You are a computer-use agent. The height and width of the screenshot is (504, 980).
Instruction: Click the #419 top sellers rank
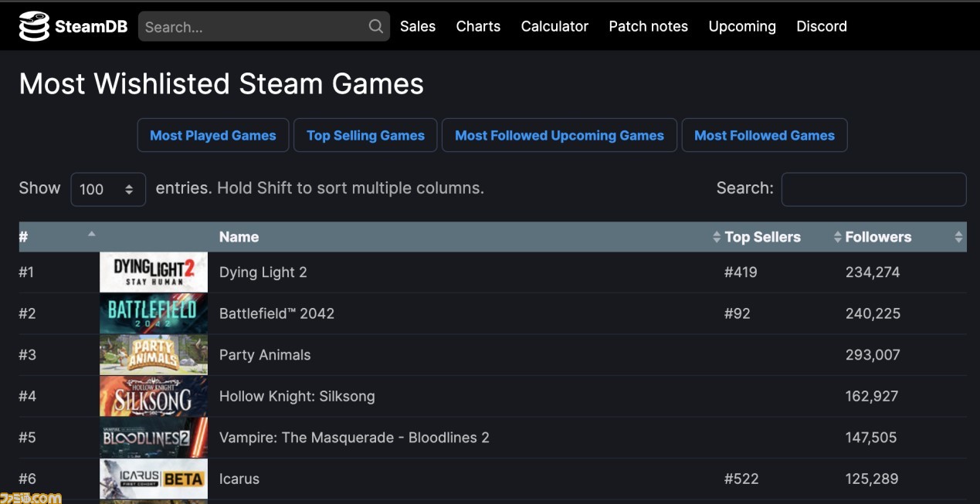[741, 272]
